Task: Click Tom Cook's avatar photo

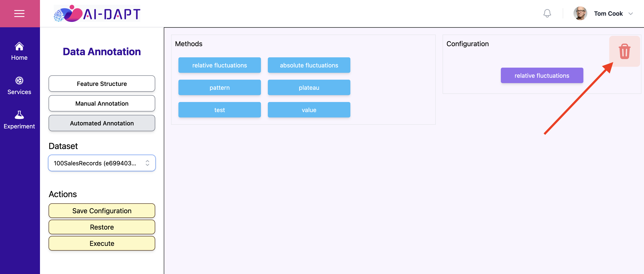Action: [x=580, y=14]
